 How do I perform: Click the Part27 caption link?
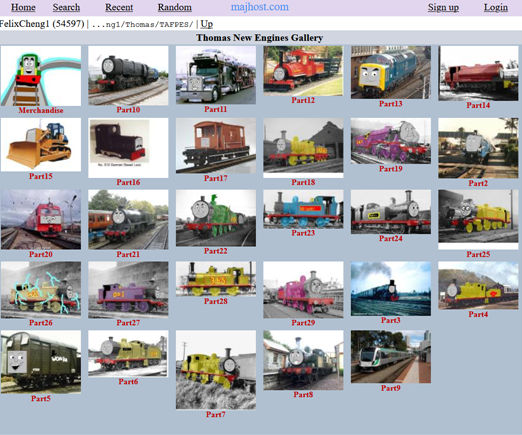128,323
